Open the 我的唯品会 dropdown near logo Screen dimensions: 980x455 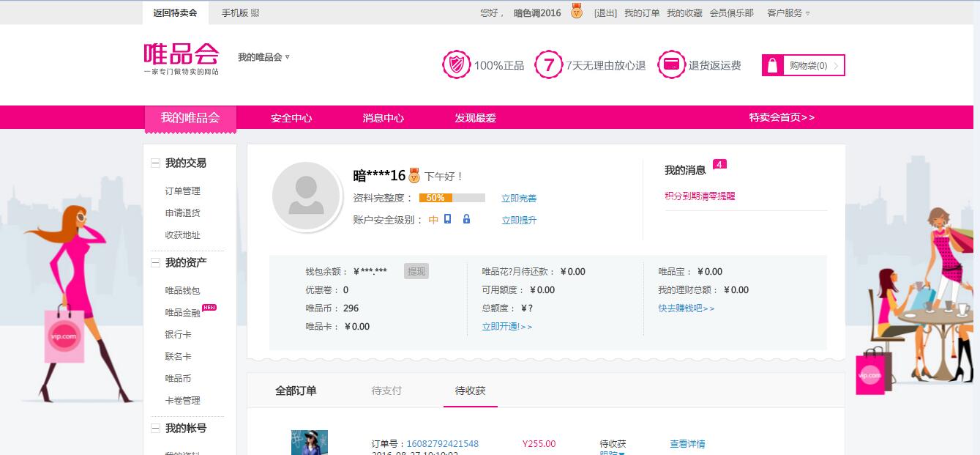(x=263, y=57)
